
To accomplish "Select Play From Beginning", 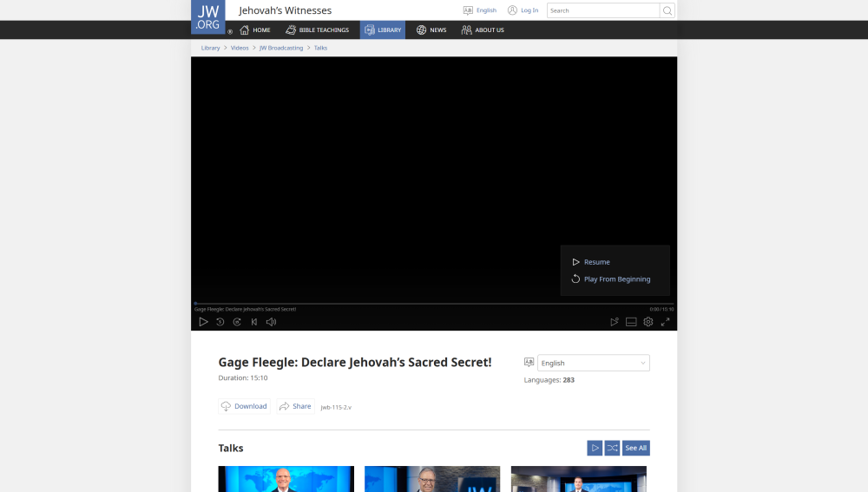I will pyautogui.click(x=616, y=279).
